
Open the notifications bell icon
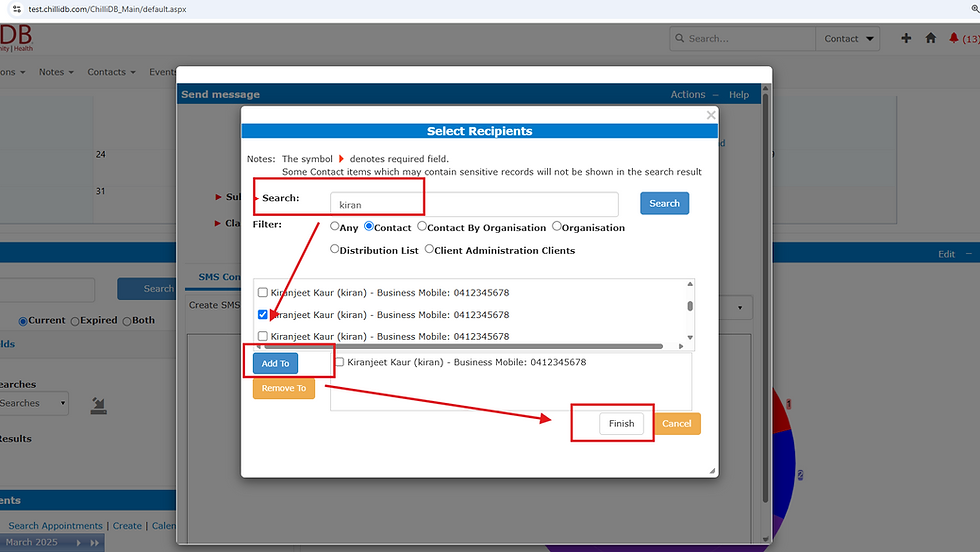pos(953,38)
